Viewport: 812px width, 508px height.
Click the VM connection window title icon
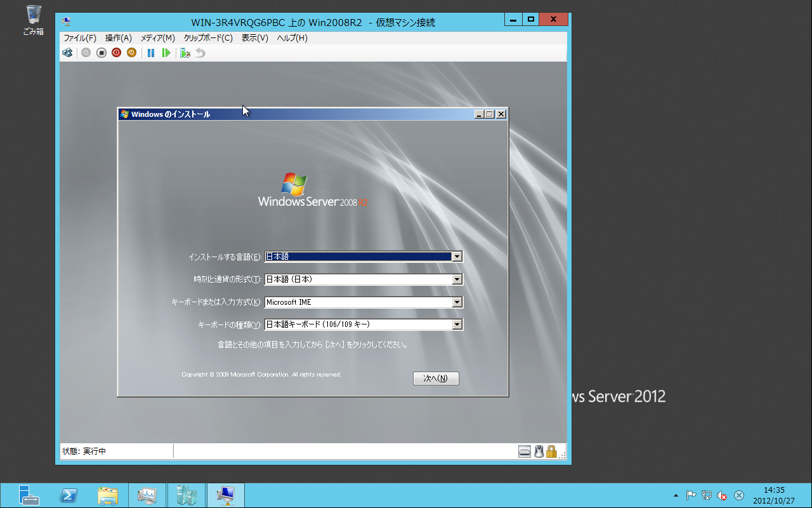(67, 22)
